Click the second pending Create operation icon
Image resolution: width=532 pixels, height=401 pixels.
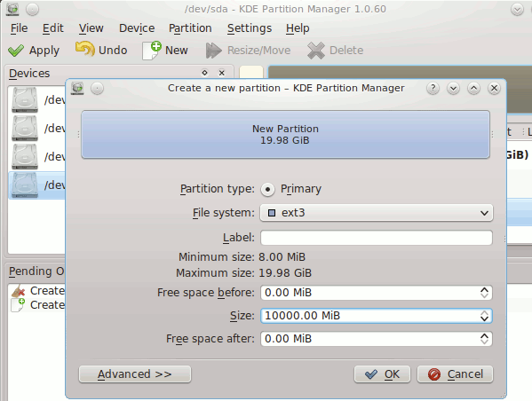click(x=18, y=305)
